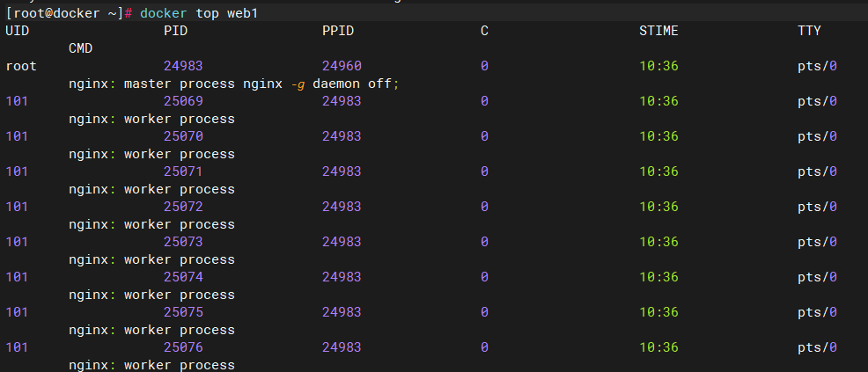Click the worker process line under PID 25074

pyautogui.click(x=151, y=295)
